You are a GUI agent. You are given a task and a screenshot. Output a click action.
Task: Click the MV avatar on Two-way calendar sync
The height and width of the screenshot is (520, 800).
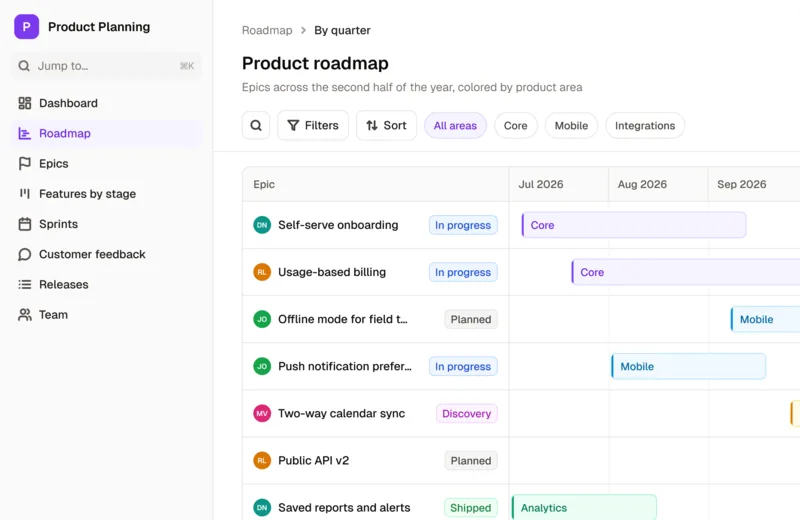pyautogui.click(x=262, y=413)
